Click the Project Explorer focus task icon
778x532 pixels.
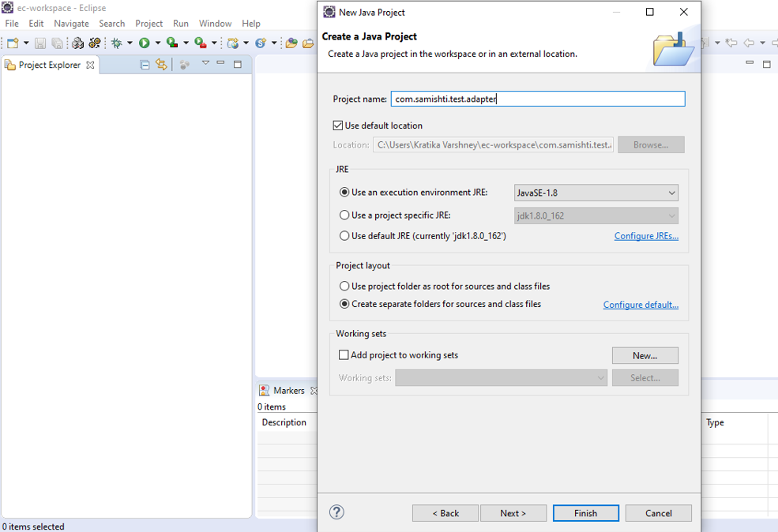pyautogui.click(x=185, y=65)
